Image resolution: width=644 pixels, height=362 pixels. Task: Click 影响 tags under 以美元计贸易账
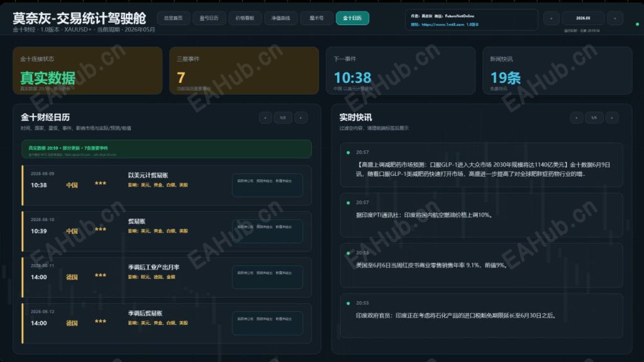tap(158, 185)
